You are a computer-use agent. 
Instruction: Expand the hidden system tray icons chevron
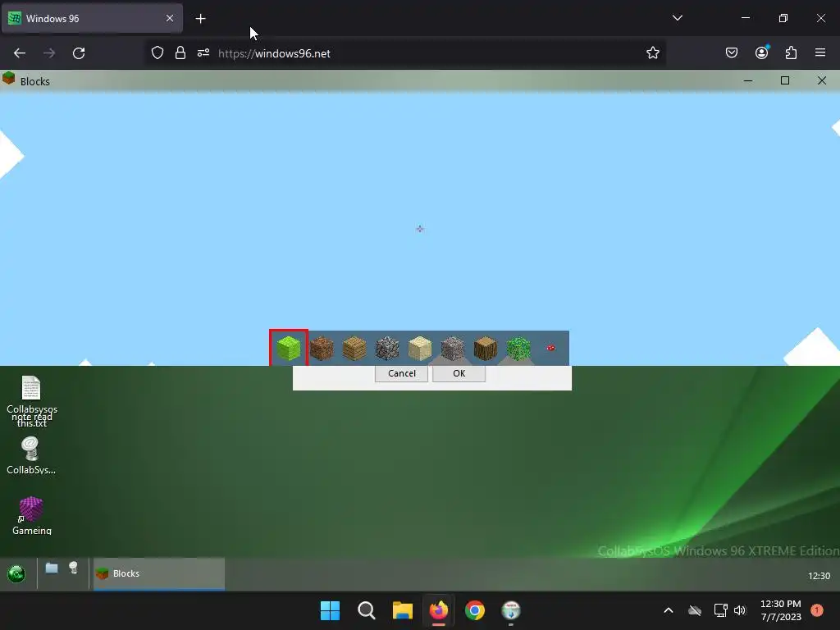point(668,610)
